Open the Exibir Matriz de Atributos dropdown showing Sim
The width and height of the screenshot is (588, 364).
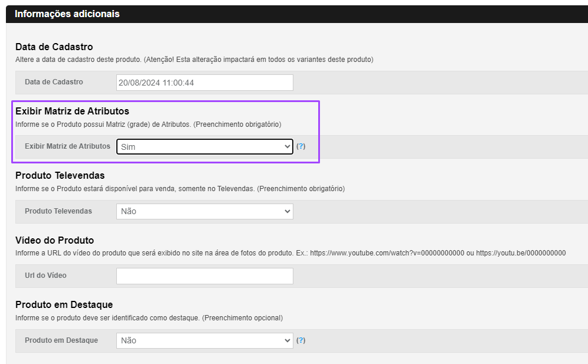click(x=205, y=146)
